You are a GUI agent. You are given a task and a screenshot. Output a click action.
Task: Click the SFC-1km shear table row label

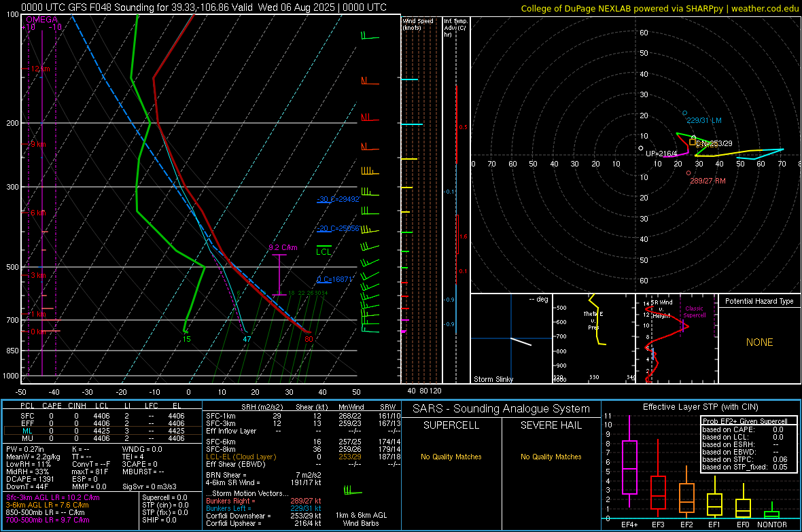tap(220, 416)
